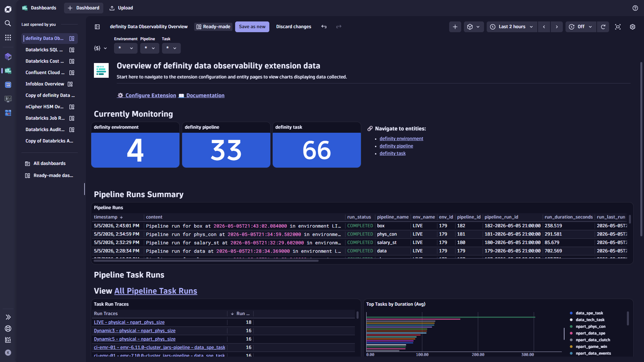Viewport: 644px width, 362px height.
Task: Open the support lifebuoy icon in sidebar
Action: [8, 328]
